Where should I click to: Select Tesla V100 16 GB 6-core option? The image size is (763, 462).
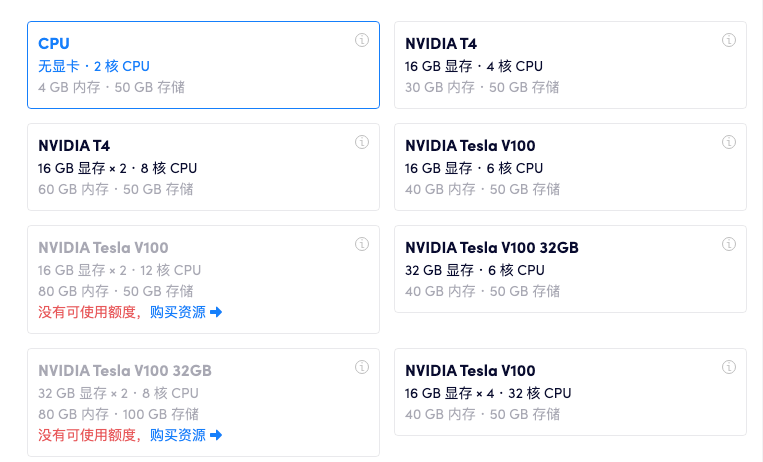tap(570, 167)
